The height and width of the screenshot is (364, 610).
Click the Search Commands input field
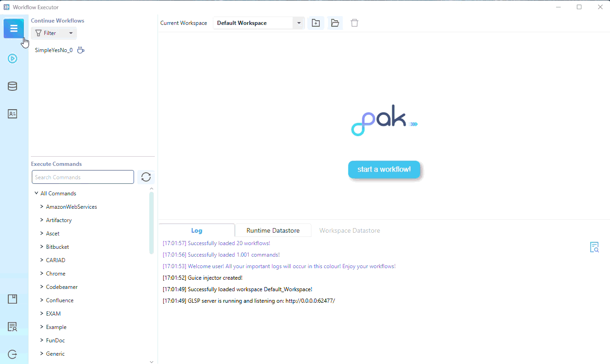click(x=83, y=177)
